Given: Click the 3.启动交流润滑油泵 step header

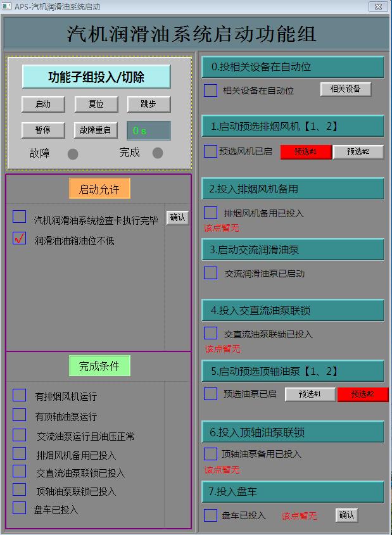Looking at the screenshot, I should (293, 249).
